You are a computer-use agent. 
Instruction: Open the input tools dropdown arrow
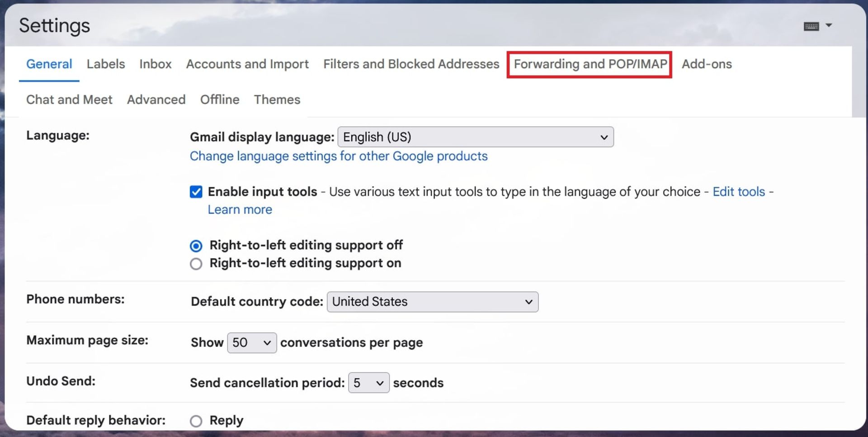829,25
